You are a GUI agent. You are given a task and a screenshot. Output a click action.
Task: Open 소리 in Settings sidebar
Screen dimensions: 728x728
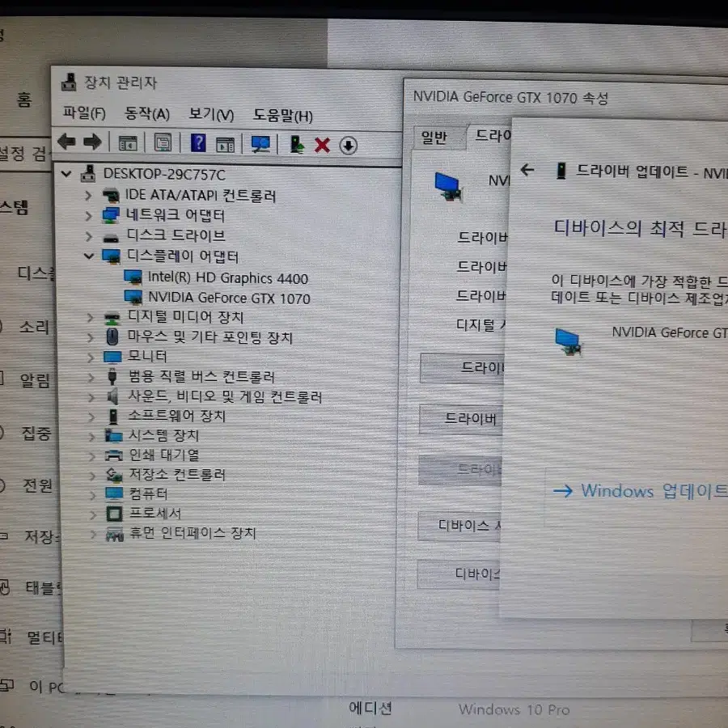tap(33, 327)
